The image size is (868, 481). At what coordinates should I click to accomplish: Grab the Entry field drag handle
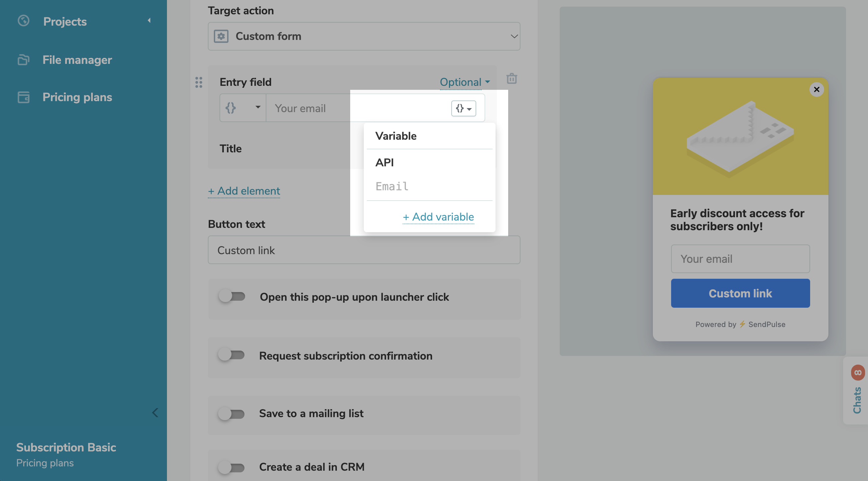tap(199, 82)
